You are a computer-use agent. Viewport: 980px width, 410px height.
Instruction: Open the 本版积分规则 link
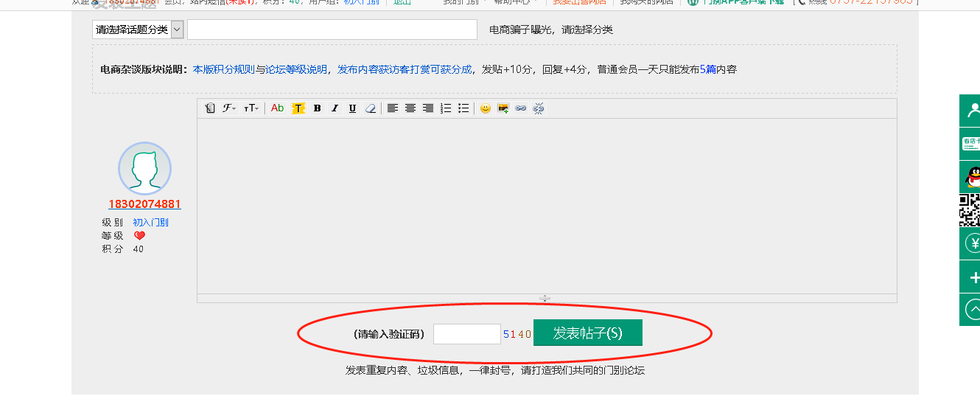point(224,69)
